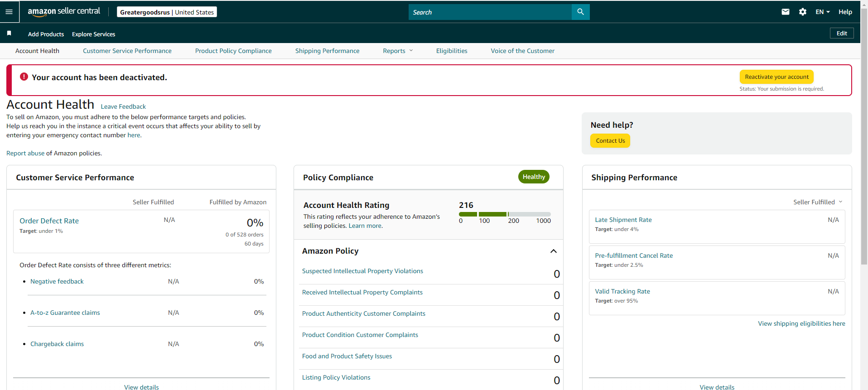Click the Leave Feedback link
The height and width of the screenshot is (390, 868).
tap(123, 106)
